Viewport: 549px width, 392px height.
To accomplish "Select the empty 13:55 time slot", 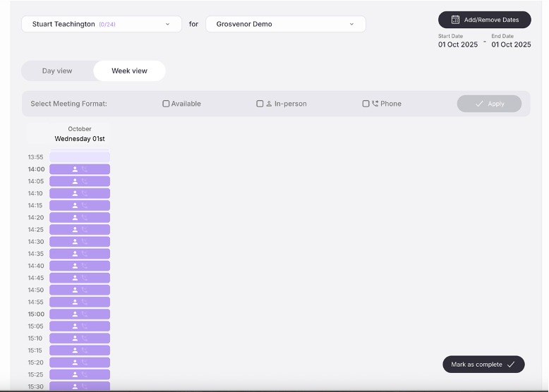I will pos(80,157).
